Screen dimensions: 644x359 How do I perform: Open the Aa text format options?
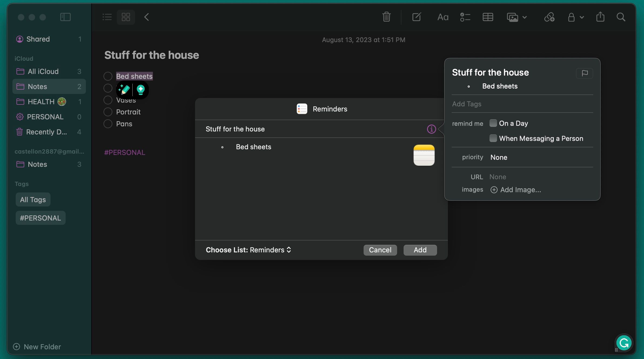click(443, 17)
